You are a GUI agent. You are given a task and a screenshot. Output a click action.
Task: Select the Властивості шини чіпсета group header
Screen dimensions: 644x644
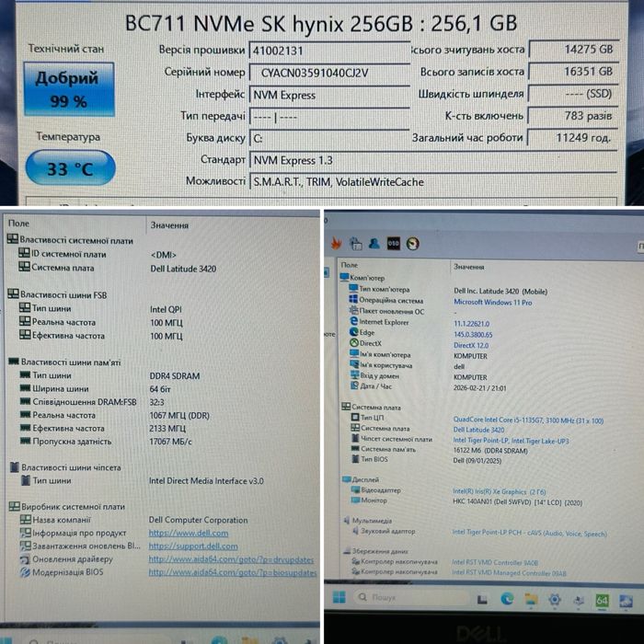pos(65,467)
